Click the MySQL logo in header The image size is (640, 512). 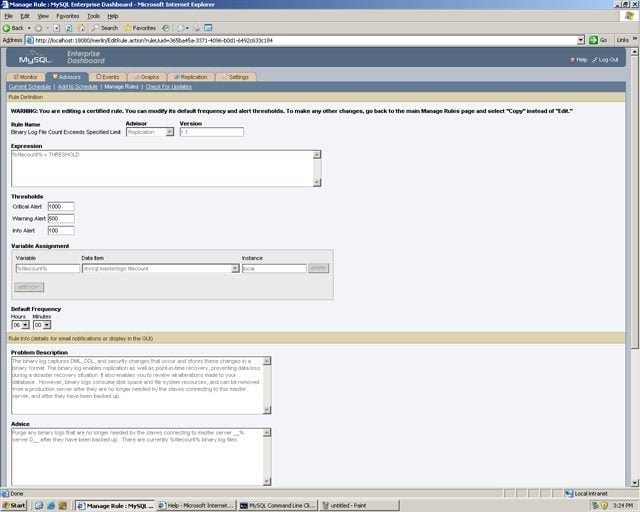[35, 58]
